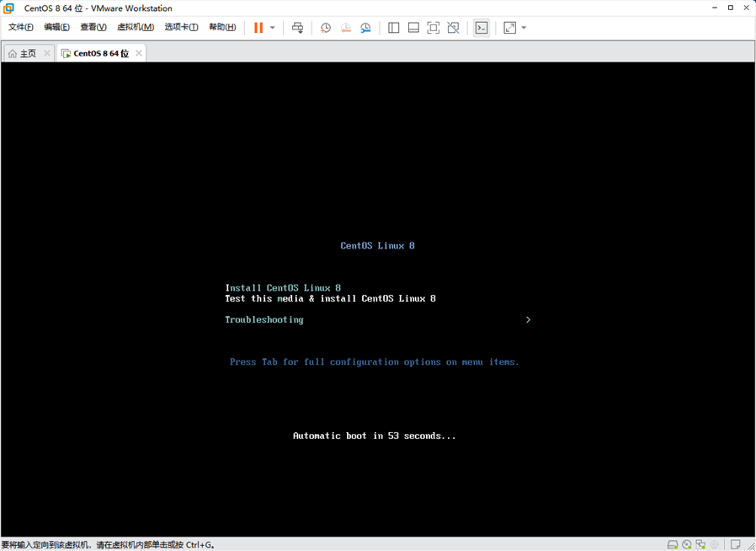Click the Unity mode toolbar icon

click(453, 28)
